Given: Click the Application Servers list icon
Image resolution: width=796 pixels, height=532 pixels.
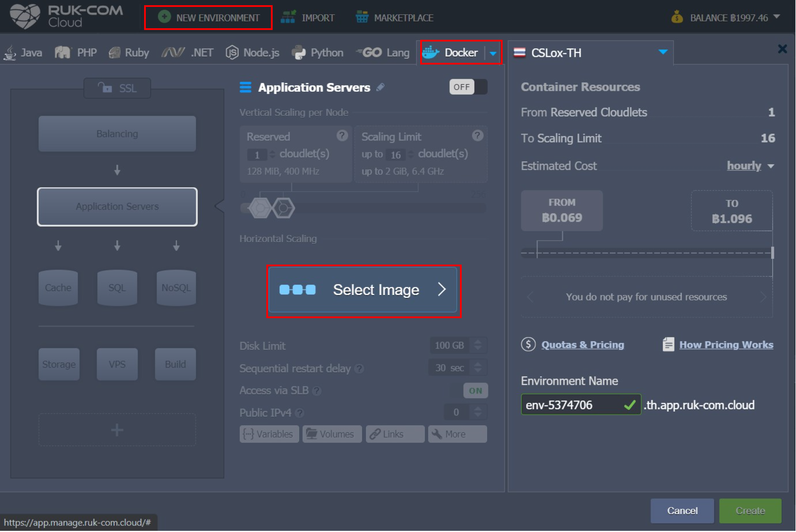Looking at the screenshot, I should point(246,87).
